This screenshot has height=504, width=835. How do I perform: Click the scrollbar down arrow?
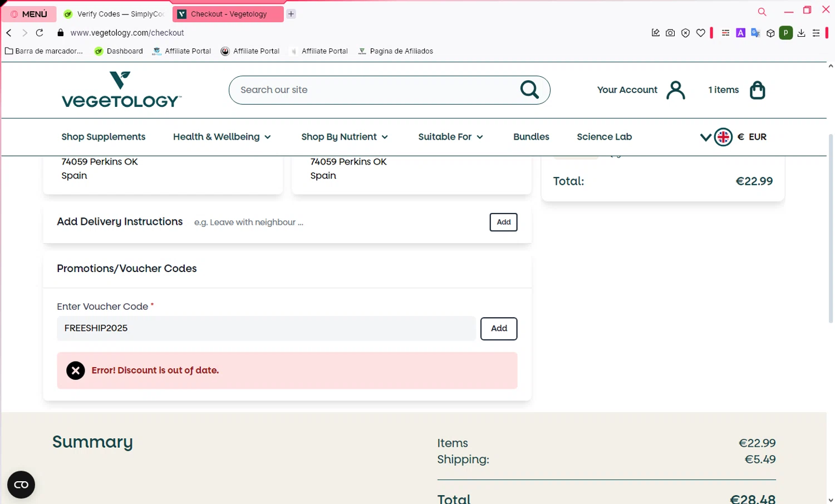(x=831, y=500)
